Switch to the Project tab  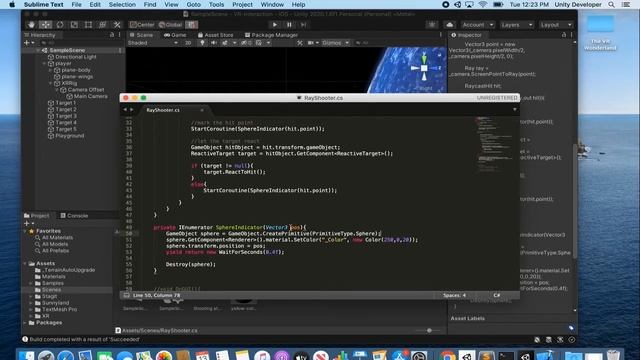coord(37,216)
